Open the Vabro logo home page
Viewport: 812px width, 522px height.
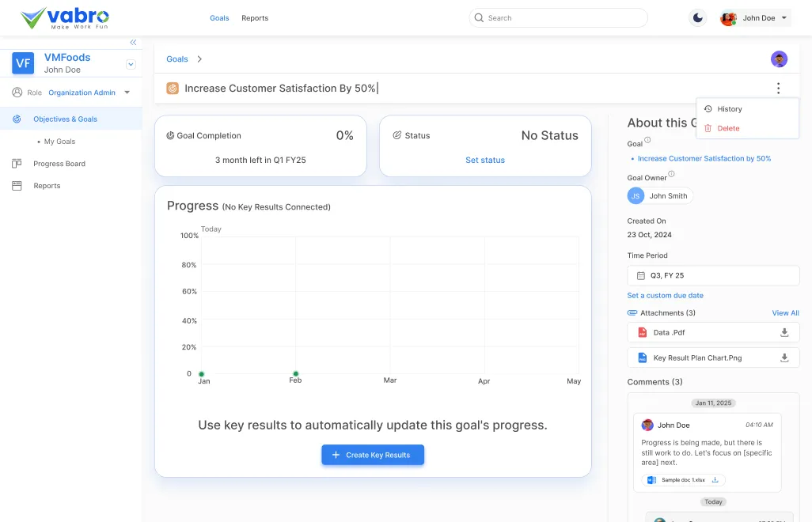tap(65, 18)
